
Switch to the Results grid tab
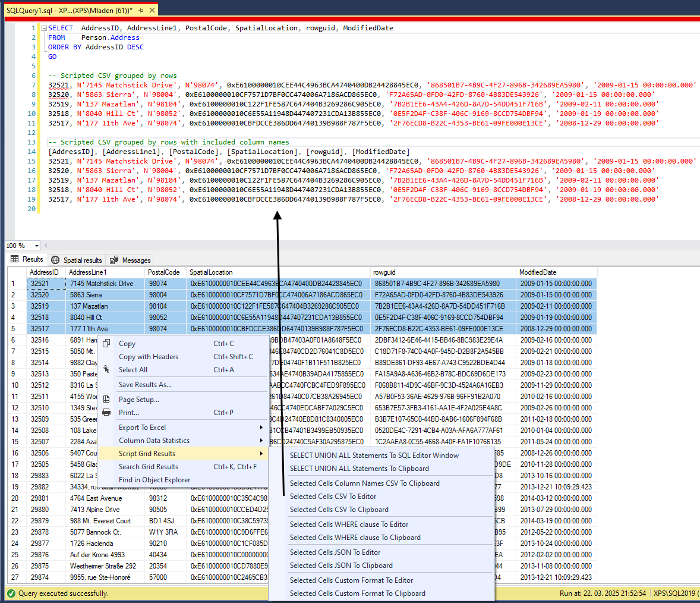coord(27,259)
